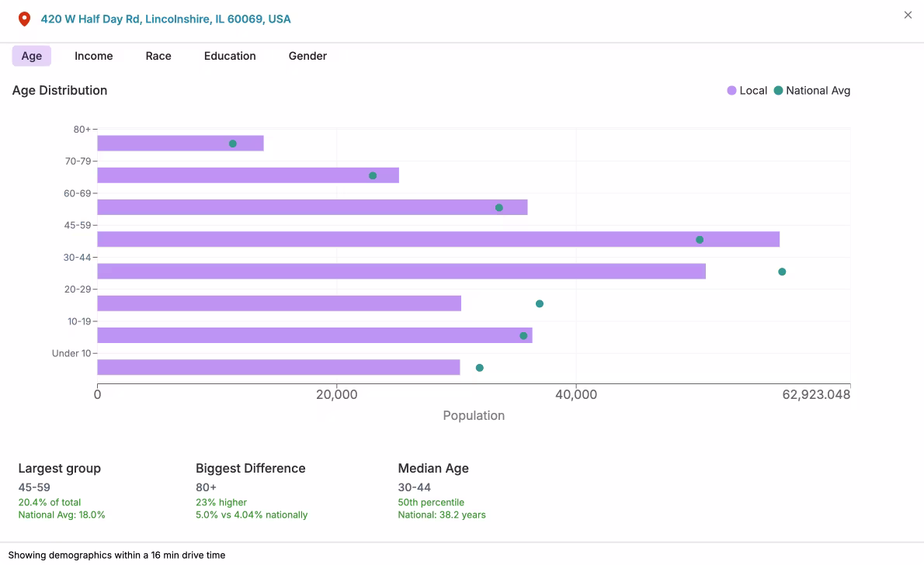924x565 pixels.
Task: Click the purple Local legend dot
Action: coord(730,90)
